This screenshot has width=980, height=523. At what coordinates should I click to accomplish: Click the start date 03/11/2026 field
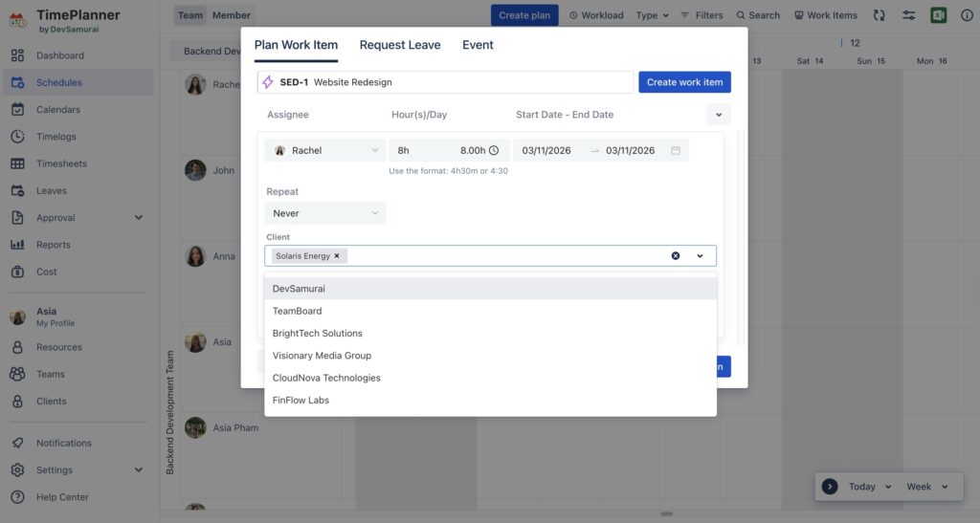546,150
